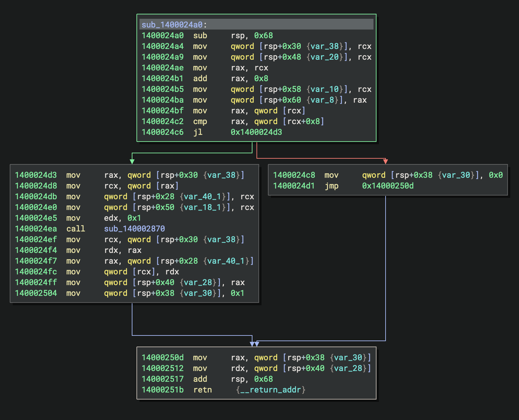This screenshot has width=519, height=420.
Task: Select the var_10 variable token
Action: (324, 89)
